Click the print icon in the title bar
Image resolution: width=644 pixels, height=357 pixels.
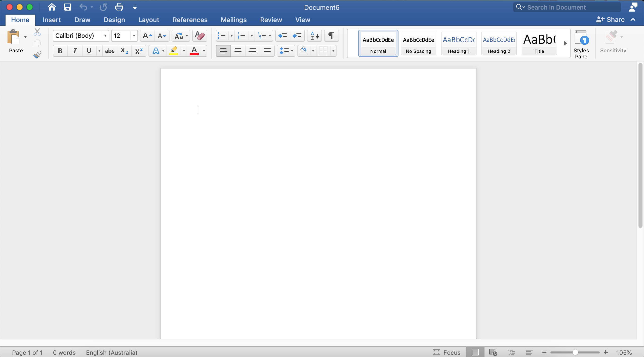pyautogui.click(x=119, y=7)
